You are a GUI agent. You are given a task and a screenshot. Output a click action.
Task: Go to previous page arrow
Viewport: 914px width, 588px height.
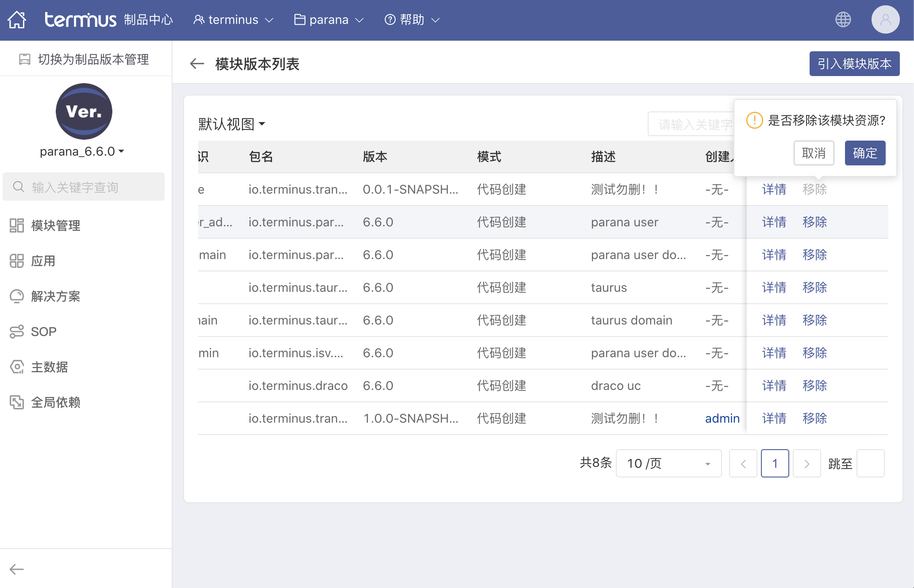(743, 463)
